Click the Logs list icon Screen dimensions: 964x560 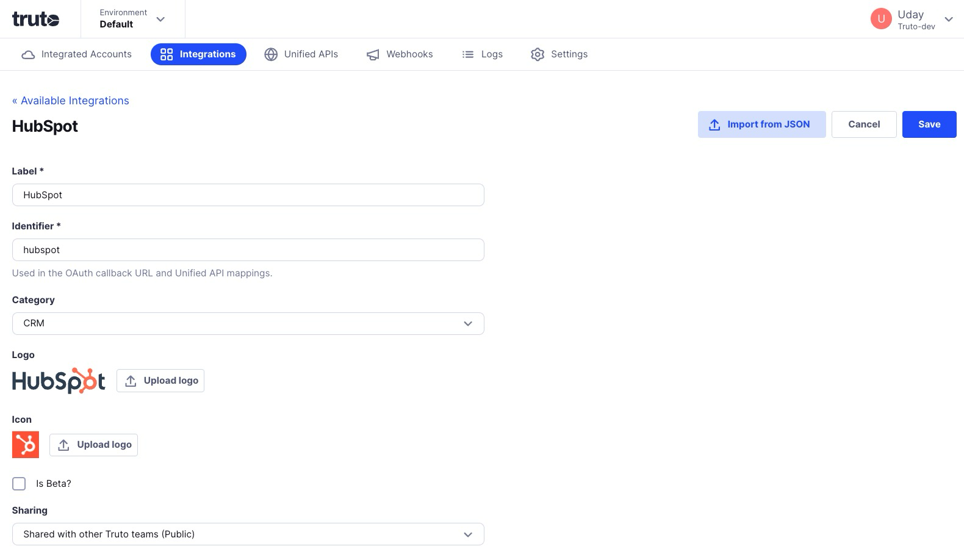[468, 54]
